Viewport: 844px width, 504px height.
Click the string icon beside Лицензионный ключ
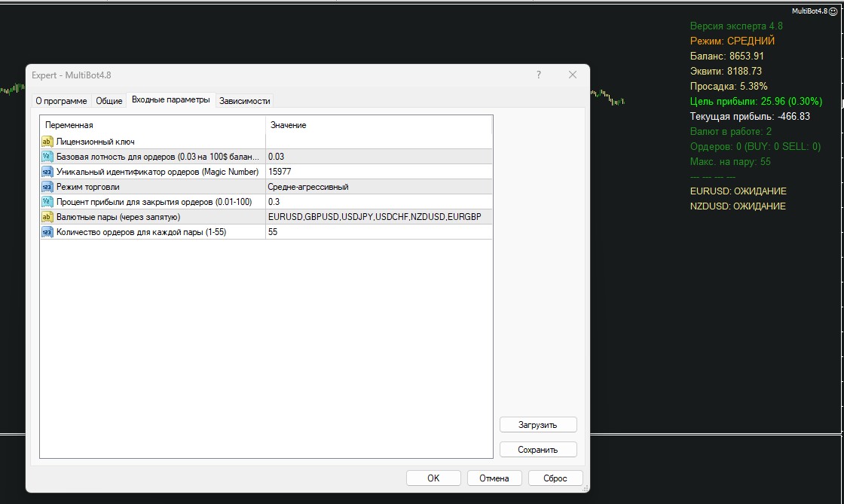(x=47, y=142)
